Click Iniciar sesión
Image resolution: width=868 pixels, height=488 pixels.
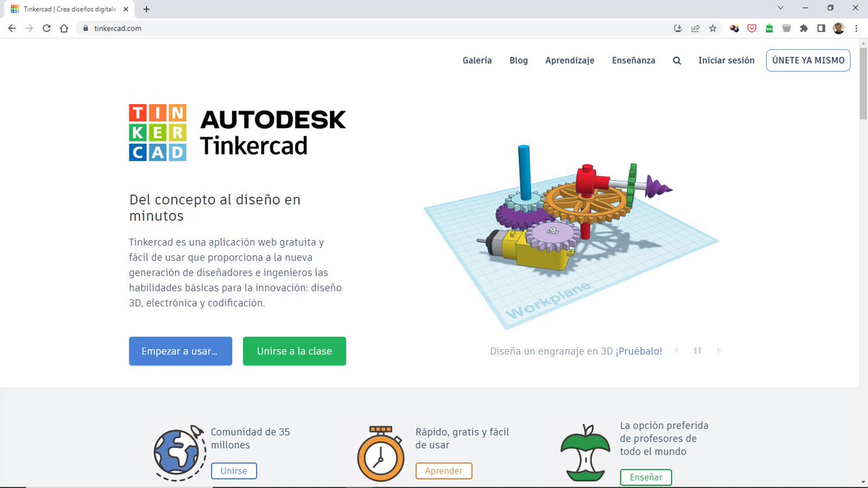point(726,61)
